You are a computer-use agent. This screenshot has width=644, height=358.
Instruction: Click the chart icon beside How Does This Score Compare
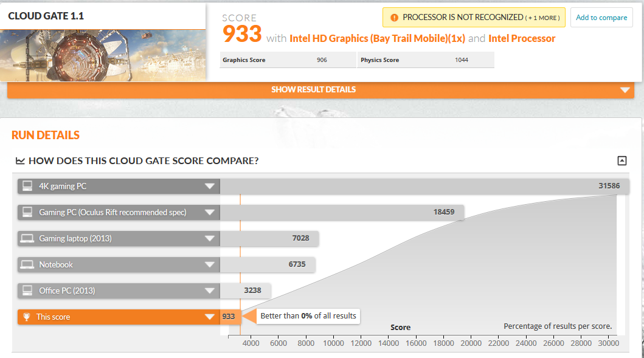pyautogui.click(x=20, y=160)
